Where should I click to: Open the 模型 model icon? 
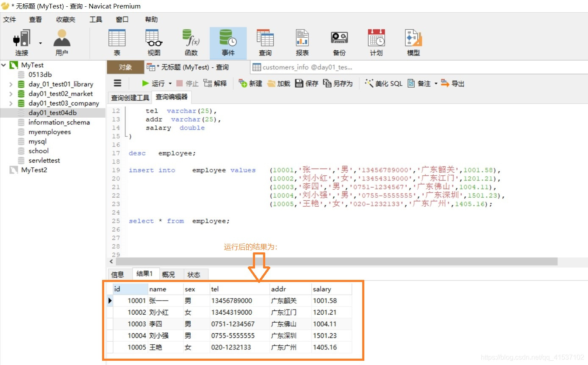[x=413, y=43]
